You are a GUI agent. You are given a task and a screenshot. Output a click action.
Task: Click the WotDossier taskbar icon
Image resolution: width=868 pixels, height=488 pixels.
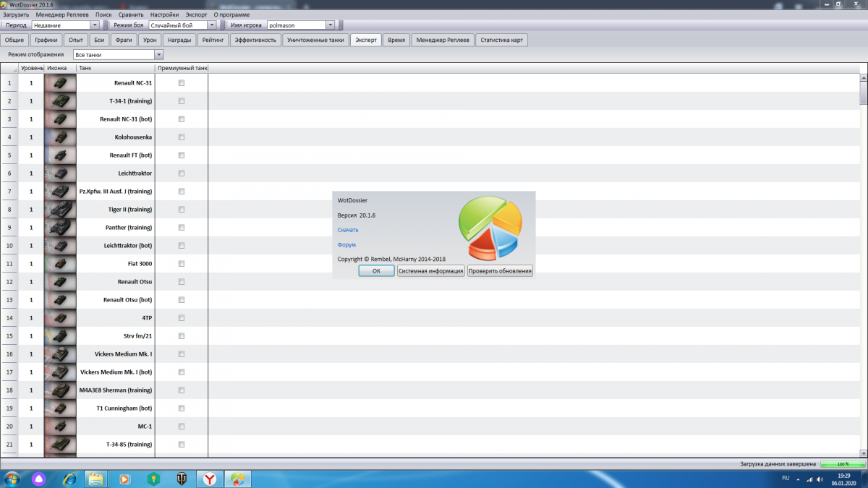238,479
